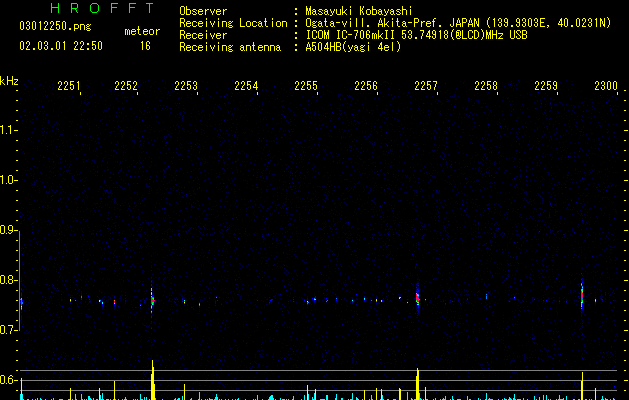Click the 2255 time marker
Screen dimensions: 629x400
pyautogui.click(x=306, y=86)
